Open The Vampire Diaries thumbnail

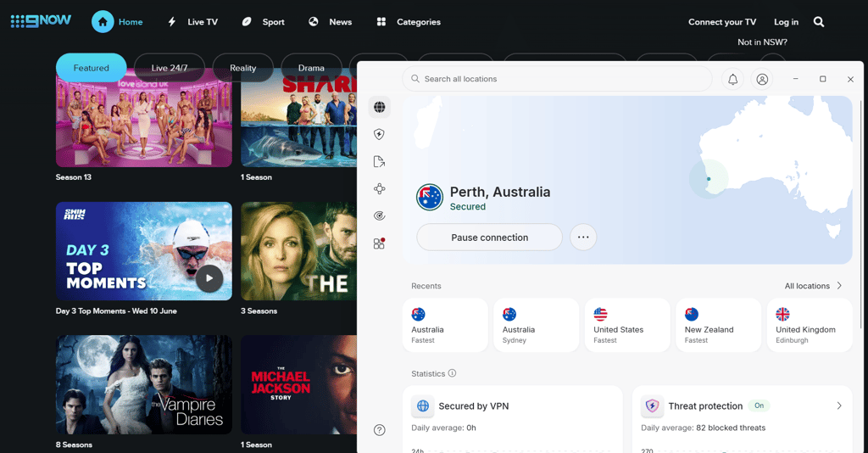144,384
